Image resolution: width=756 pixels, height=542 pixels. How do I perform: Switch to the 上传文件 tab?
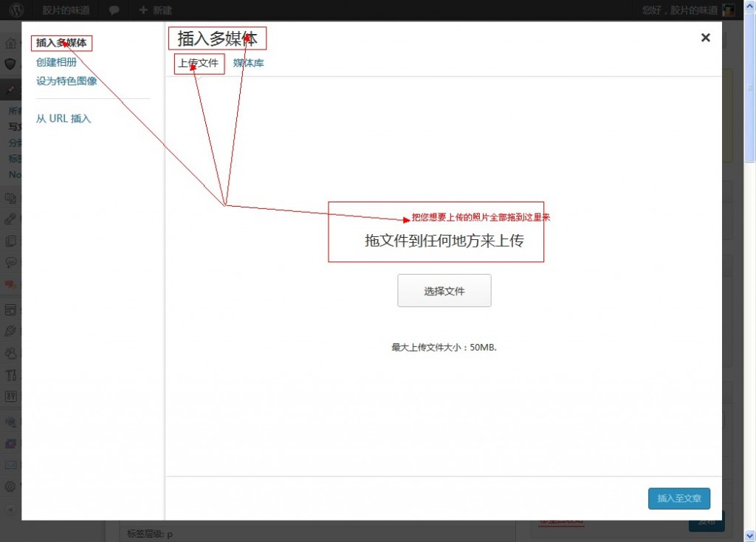[198, 64]
